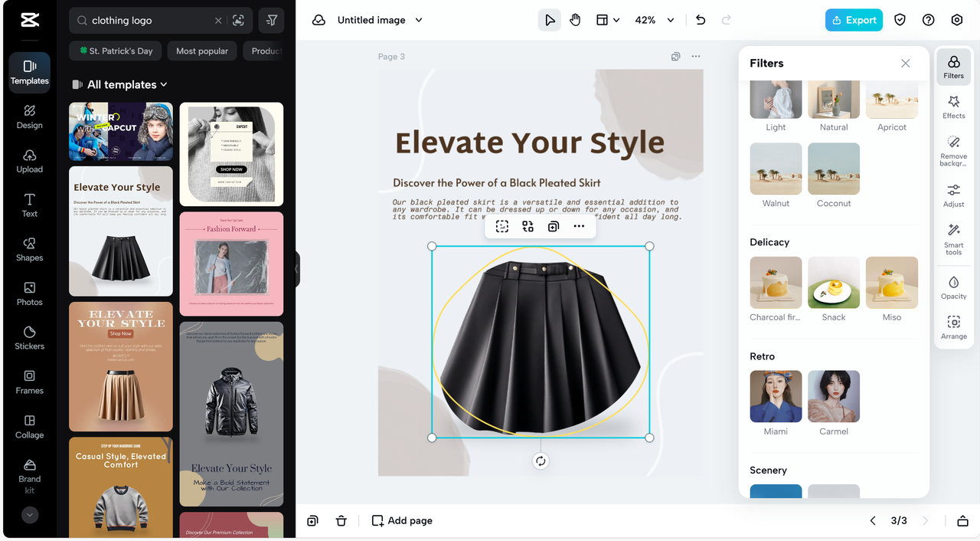Open the help question mark icon

[928, 20]
